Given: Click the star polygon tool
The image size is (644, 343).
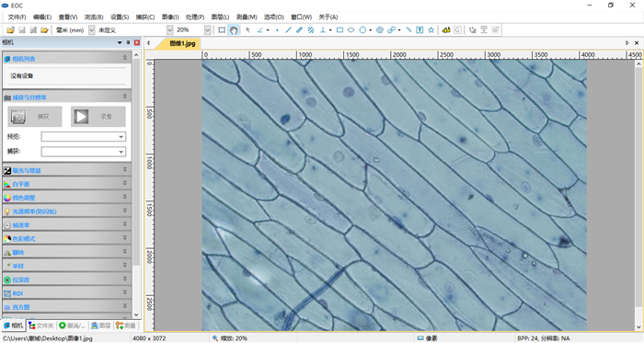Looking at the screenshot, I should point(431,30).
